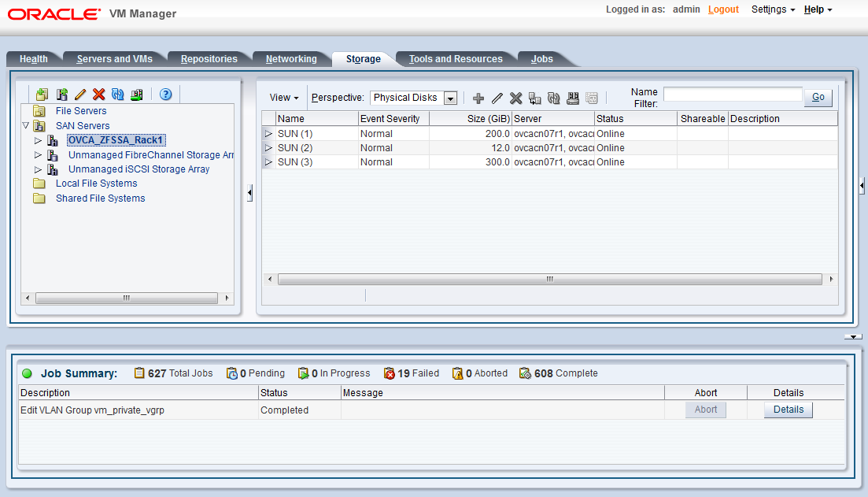Screen dimensions: 868x497
Task: Click the gray plus Create Physical Disk icon
Action: point(478,98)
